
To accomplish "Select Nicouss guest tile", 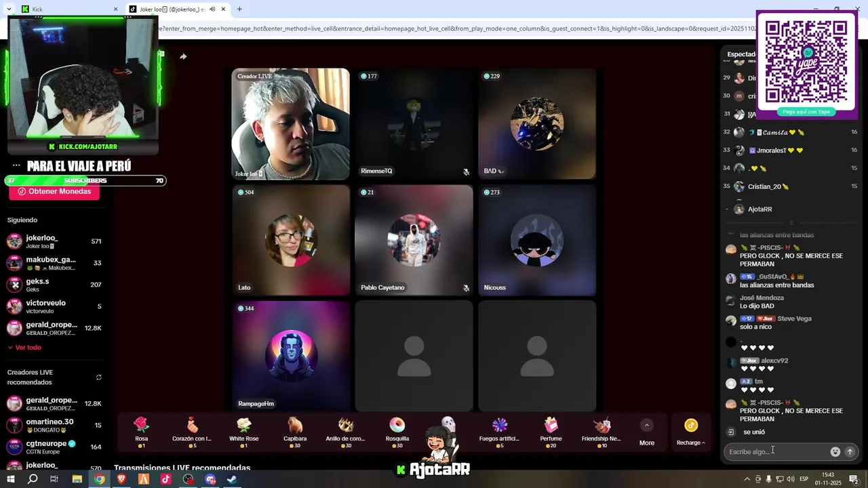I will [x=537, y=240].
